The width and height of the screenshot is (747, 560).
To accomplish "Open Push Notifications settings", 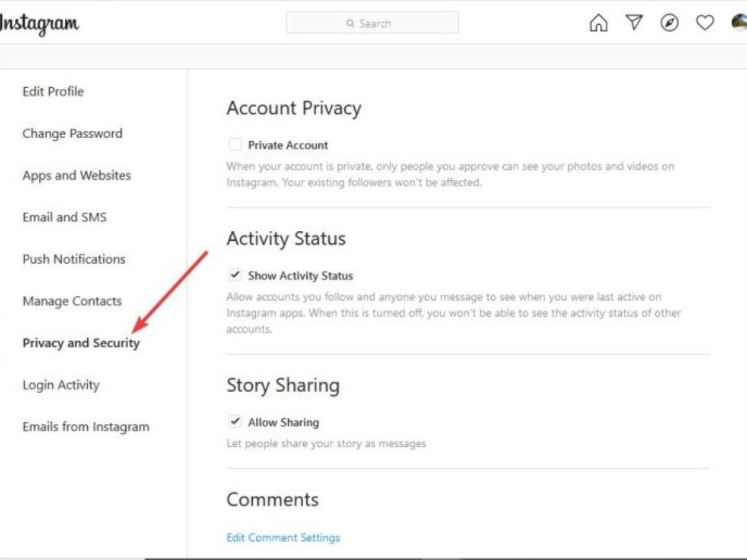I will (73, 259).
